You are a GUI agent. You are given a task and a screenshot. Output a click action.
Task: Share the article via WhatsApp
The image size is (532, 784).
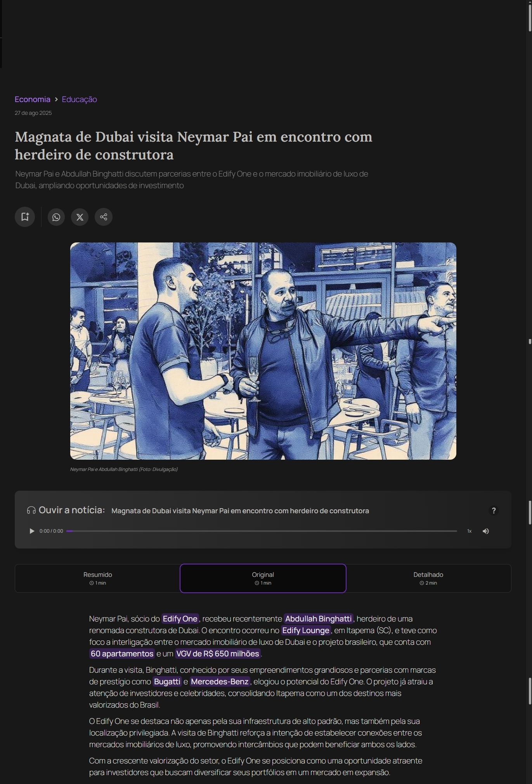(x=56, y=217)
